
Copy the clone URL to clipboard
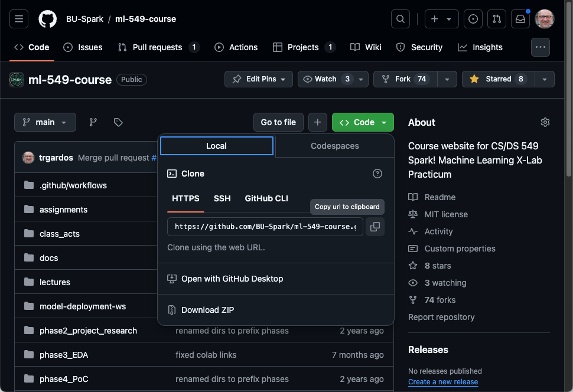point(375,227)
